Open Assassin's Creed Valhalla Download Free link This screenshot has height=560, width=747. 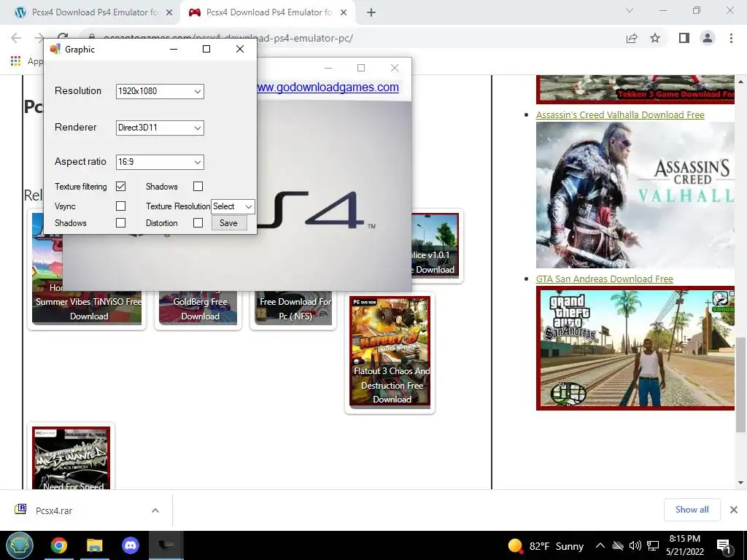[620, 114]
